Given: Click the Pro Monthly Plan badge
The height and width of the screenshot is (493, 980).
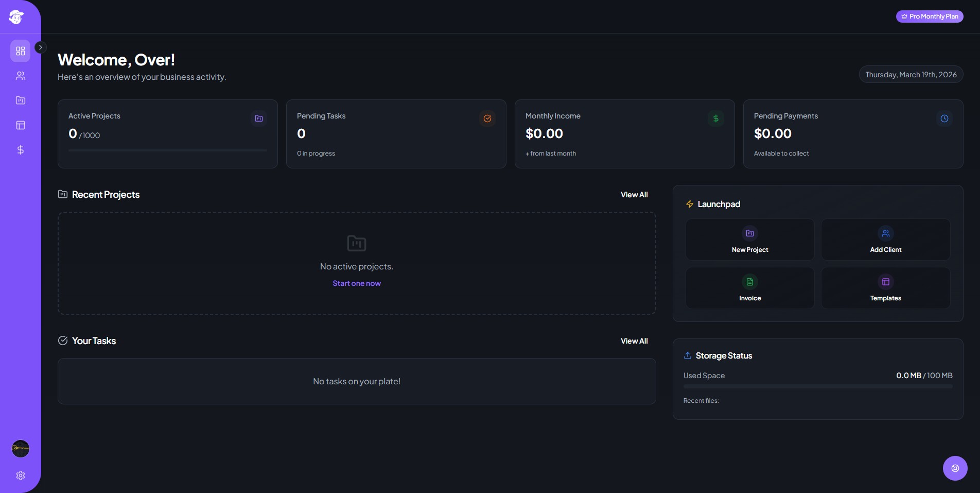Looking at the screenshot, I should tap(930, 16).
